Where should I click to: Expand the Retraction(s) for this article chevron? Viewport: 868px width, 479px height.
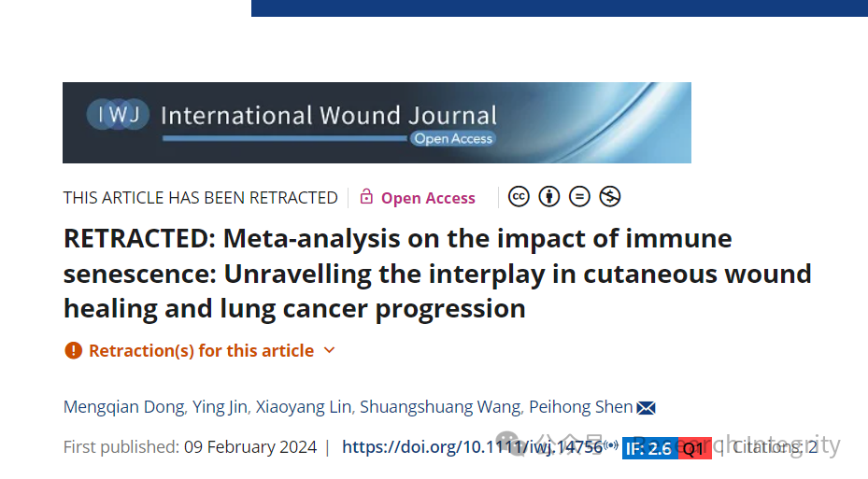click(x=330, y=350)
